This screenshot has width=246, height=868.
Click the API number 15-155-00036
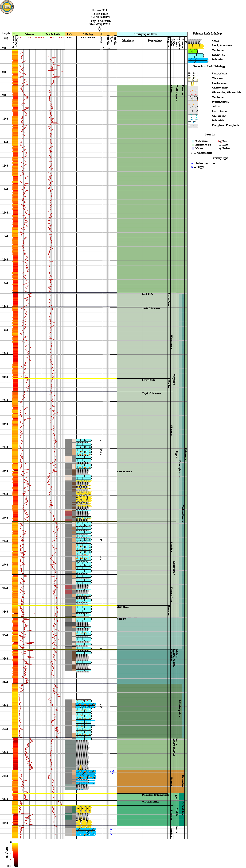point(100,14)
